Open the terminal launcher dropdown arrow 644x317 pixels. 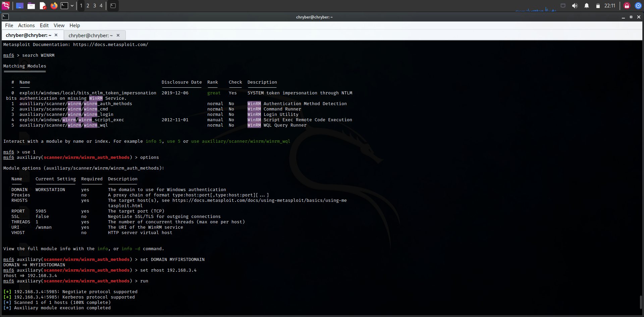pyautogui.click(x=72, y=6)
